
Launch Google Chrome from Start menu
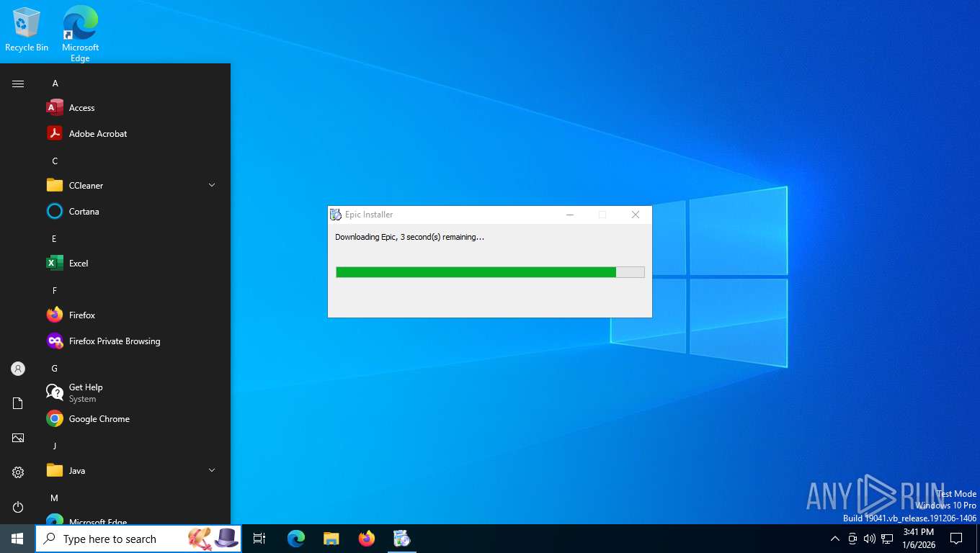(x=133, y=419)
